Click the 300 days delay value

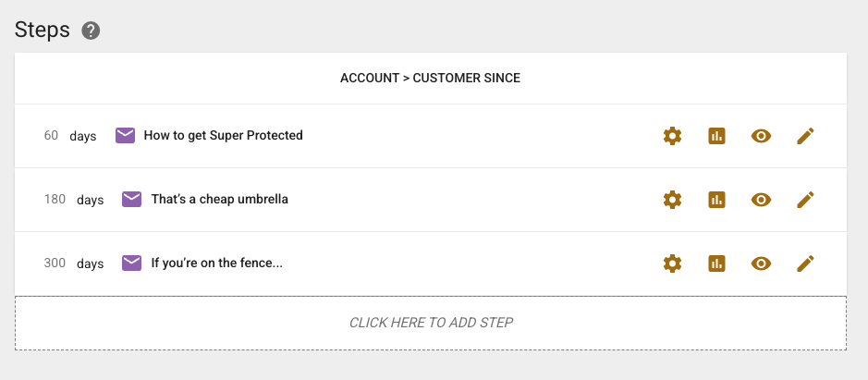(55, 264)
